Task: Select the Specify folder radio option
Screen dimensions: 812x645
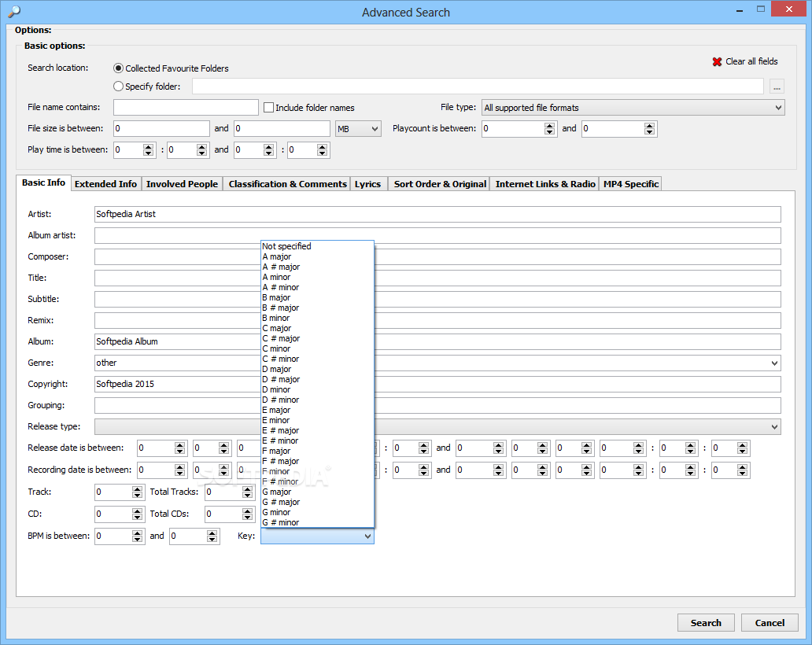Action: 119,87
